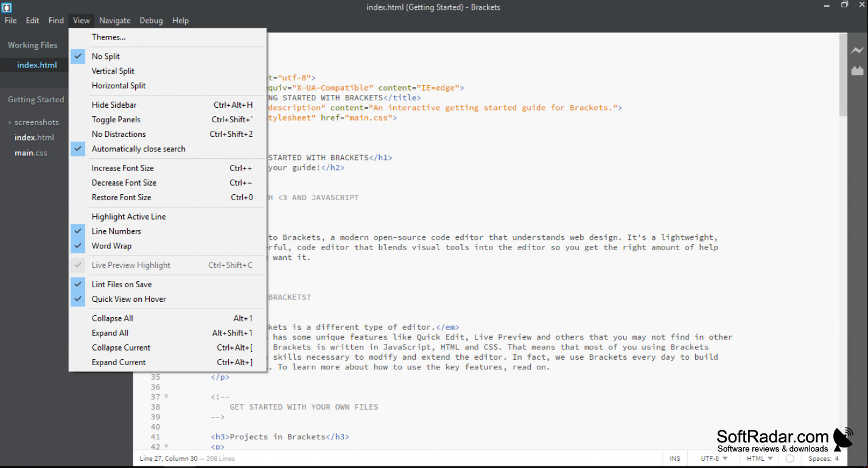Click Live Preview Highlight menu entry
The image size is (868, 468).
(x=167, y=265)
